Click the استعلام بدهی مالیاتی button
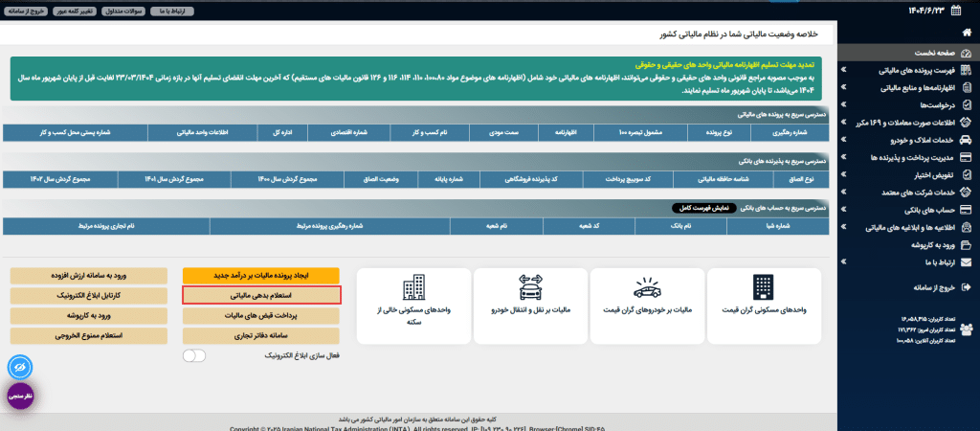 point(261,295)
